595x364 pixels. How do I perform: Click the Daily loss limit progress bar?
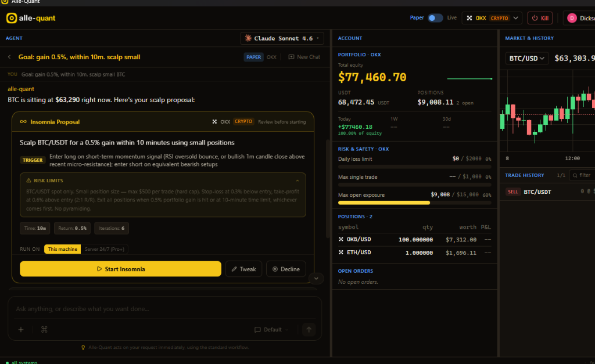point(414,167)
